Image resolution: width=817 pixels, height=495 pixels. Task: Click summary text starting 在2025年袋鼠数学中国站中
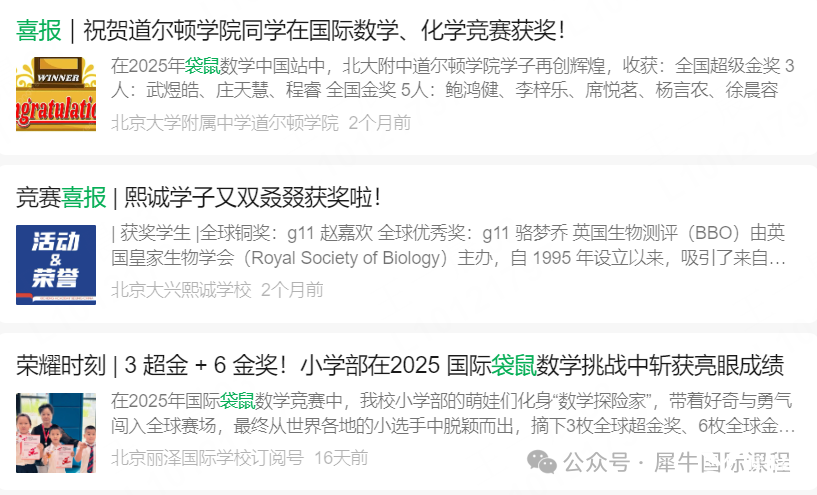(452, 78)
